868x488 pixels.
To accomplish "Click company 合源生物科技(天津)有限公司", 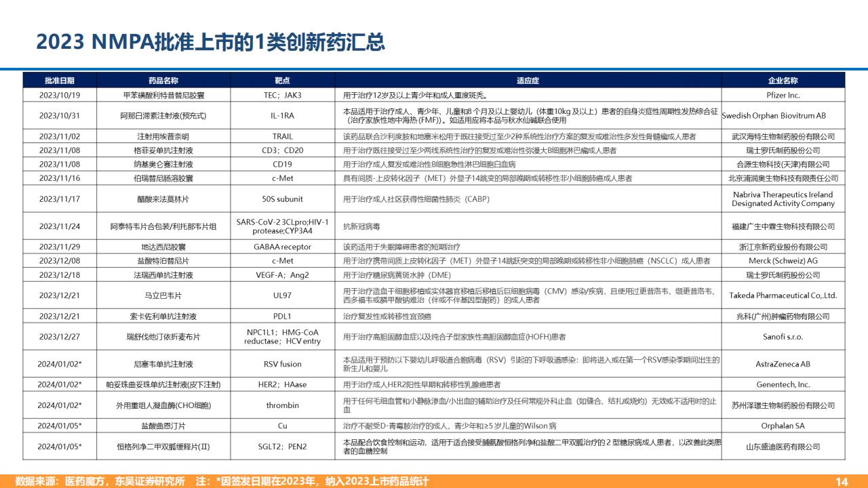I will (783, 164).
